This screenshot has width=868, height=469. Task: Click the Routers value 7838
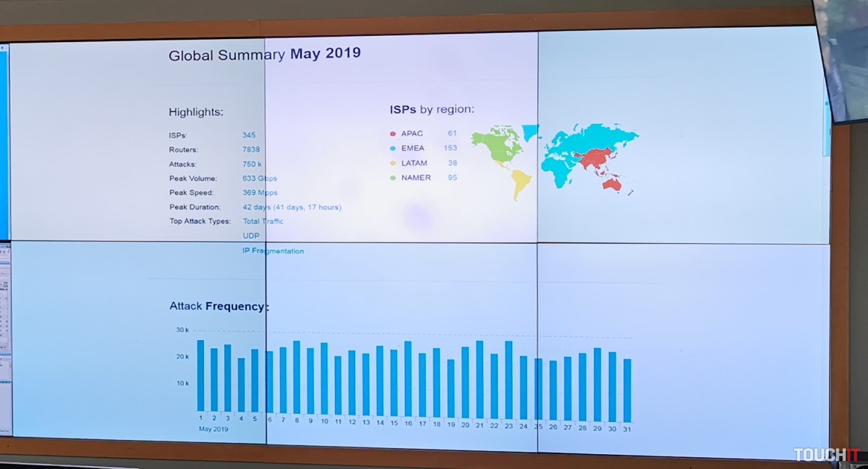(251, 149)
